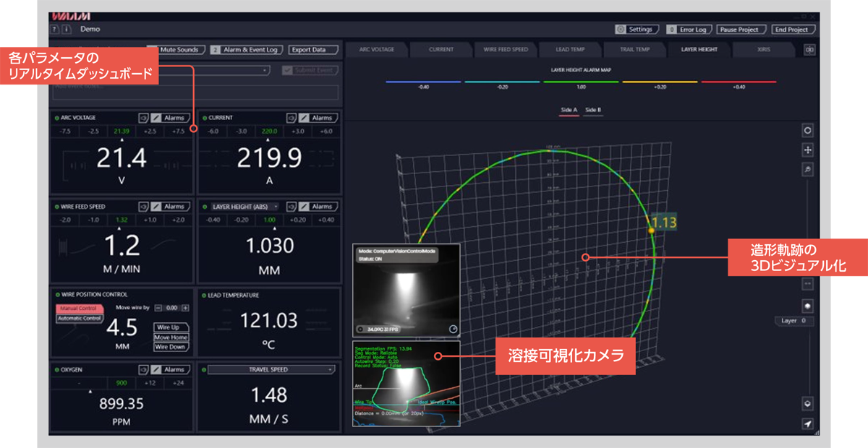
Task: Select the Side B view tab
Action: tap(593, 110)
